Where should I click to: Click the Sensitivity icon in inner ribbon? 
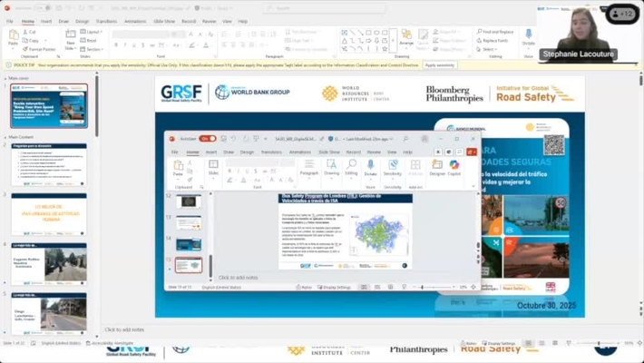coord(392,168)
